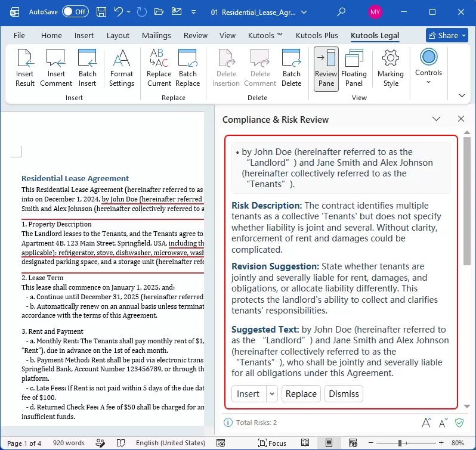Click the Page 1 of 4 indicator

(24, 443)
